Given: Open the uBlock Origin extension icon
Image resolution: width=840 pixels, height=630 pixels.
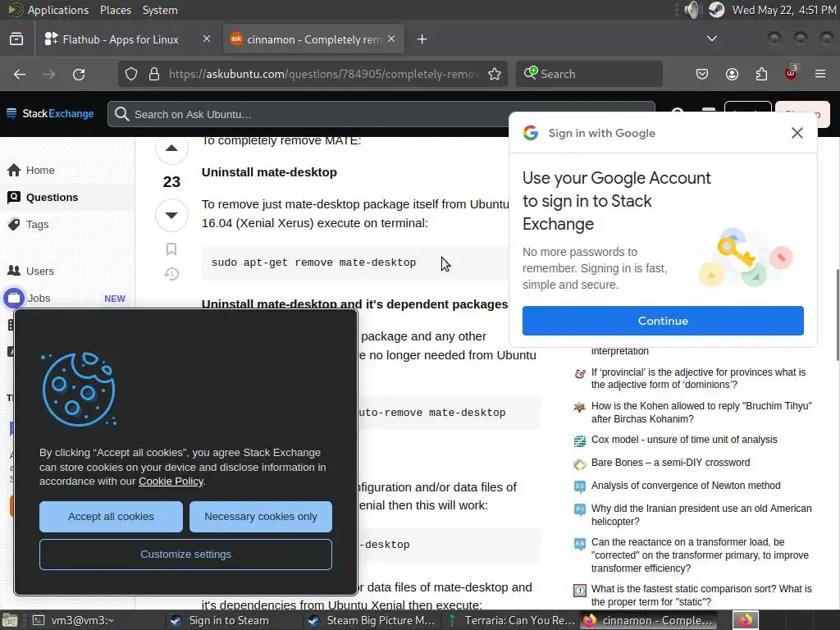Looking at the screenshot, I should pos(791,73).
